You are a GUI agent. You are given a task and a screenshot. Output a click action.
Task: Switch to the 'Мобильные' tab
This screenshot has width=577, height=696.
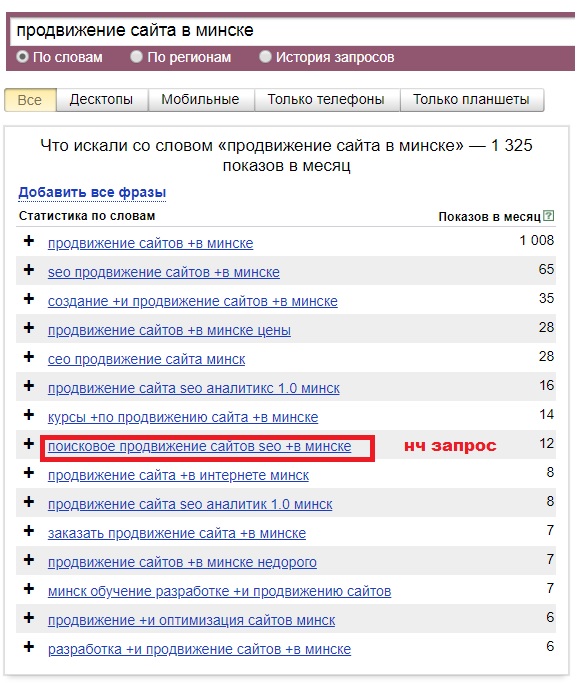(201, 99)
